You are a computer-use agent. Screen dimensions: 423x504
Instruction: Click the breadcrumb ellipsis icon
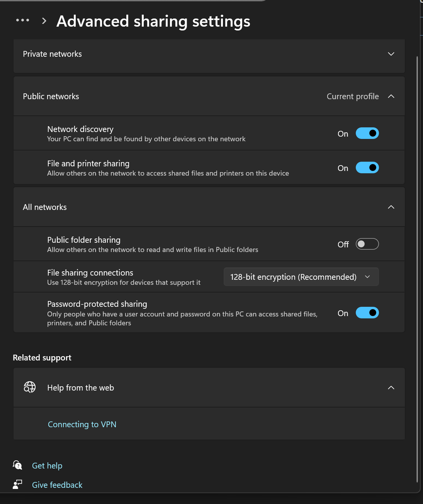click(22, 20)
